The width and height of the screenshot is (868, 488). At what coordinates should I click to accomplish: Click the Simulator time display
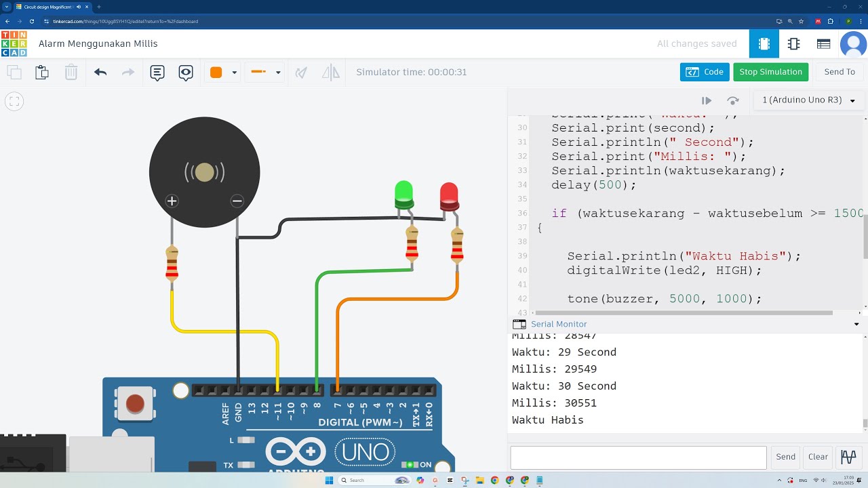pos(412,73)
